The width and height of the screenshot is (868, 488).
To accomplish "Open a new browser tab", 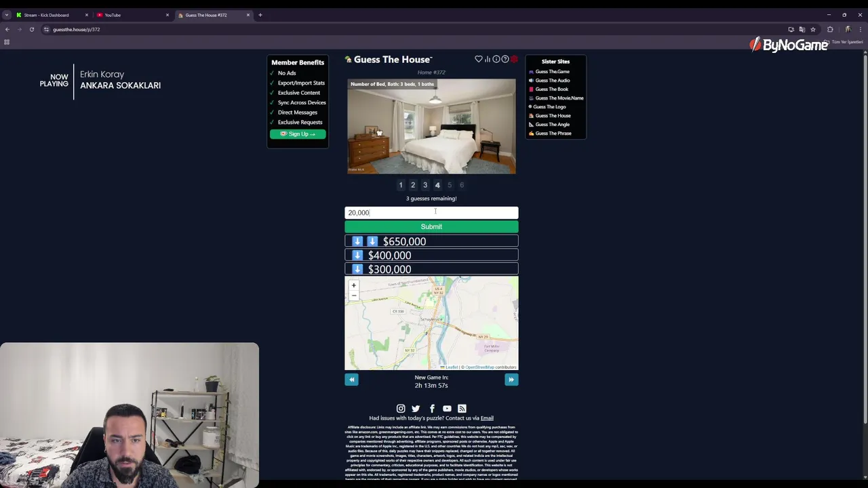I will click(260, 15).
